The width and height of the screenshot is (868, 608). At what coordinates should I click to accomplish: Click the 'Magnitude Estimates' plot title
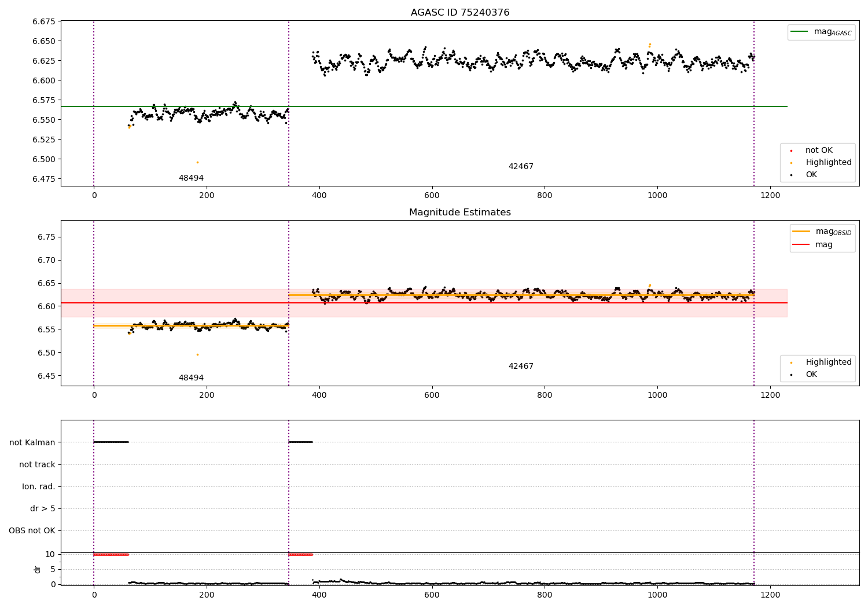460,213
